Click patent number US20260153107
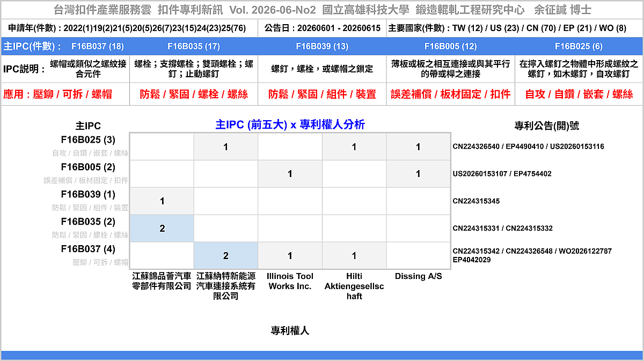 (x=481, y=174)
